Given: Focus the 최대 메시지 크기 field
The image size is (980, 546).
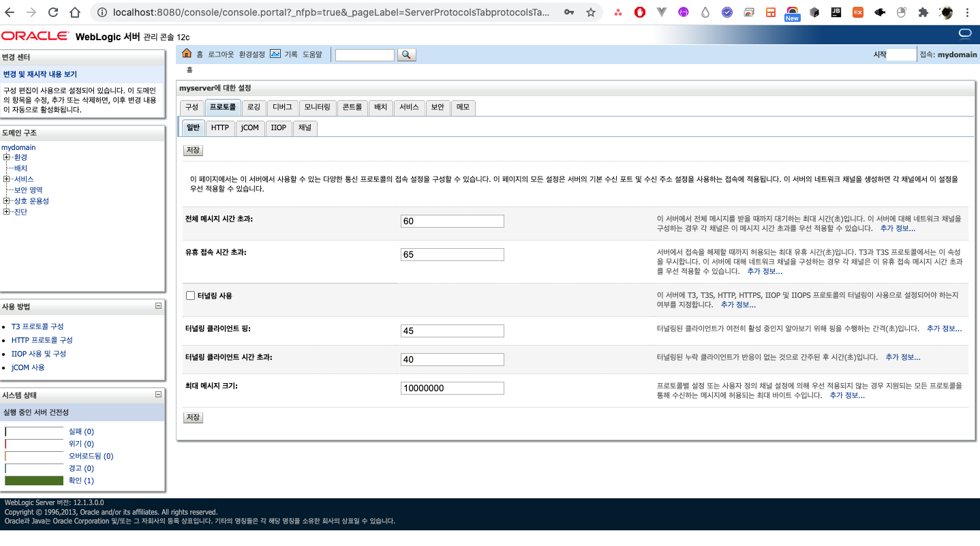Looking at the screenshot, I should click(x=453, y=388).
